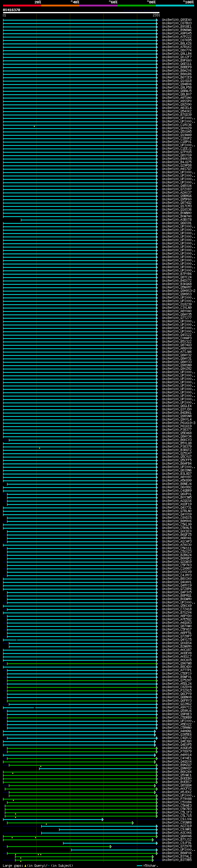
Task: Open hit UniRef100_A7P222
Action: point(177,37)
